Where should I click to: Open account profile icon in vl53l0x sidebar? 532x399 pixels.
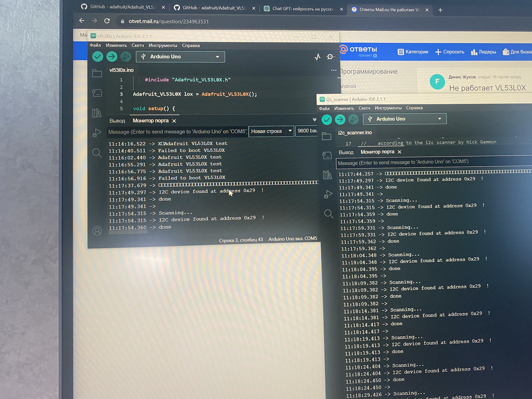97,231
